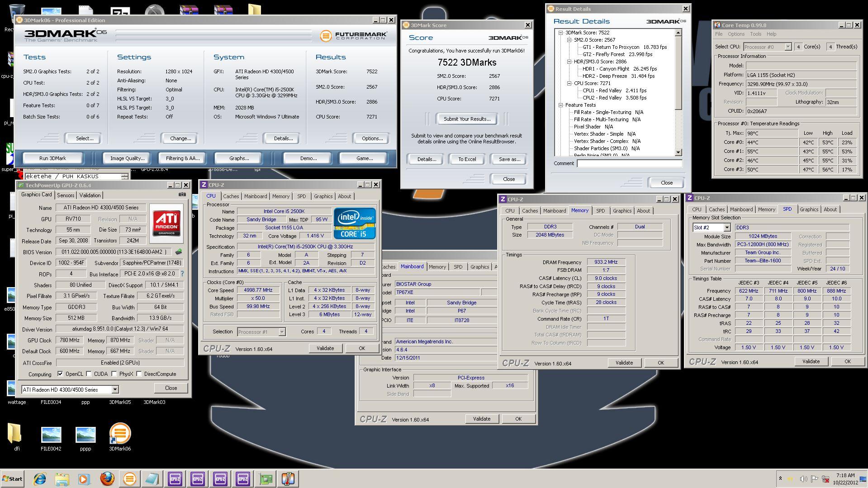This screenshot has width=868, height=488.
Task: Collapse the HDR/SM3.0 Score tree node
Action: click(569, 62)
